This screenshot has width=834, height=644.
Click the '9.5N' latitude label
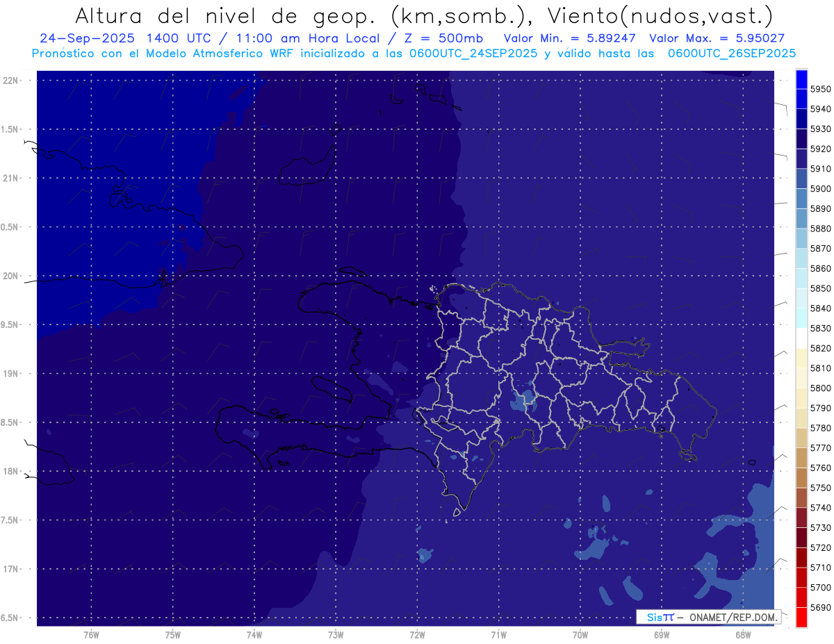coord(10,325)
